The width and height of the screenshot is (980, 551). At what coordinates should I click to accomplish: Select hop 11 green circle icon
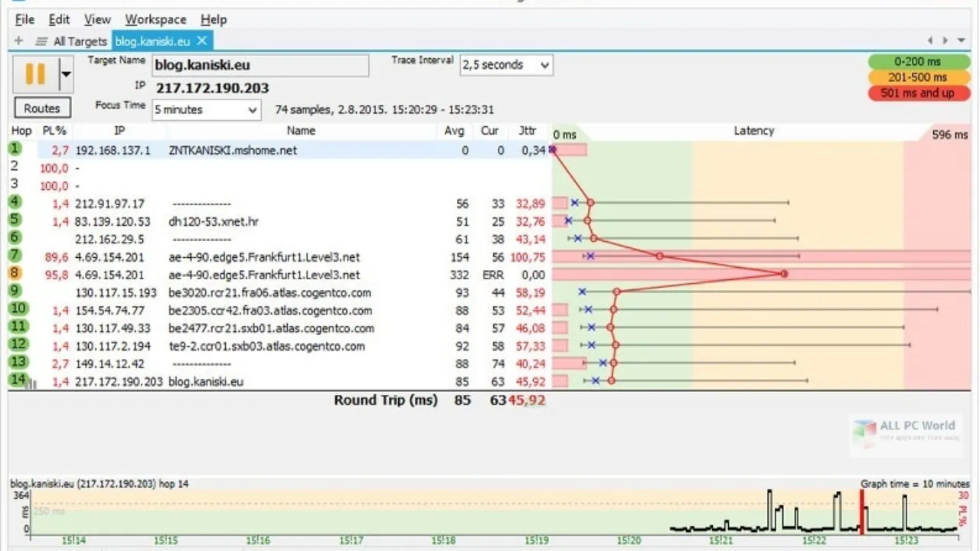pyautogui.click(x=18, y=327)
